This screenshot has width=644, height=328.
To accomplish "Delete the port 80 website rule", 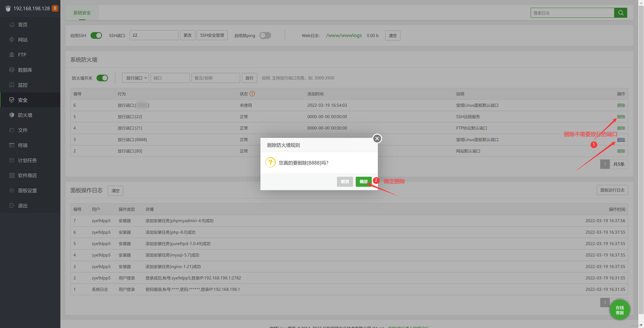I will (621, 151).
